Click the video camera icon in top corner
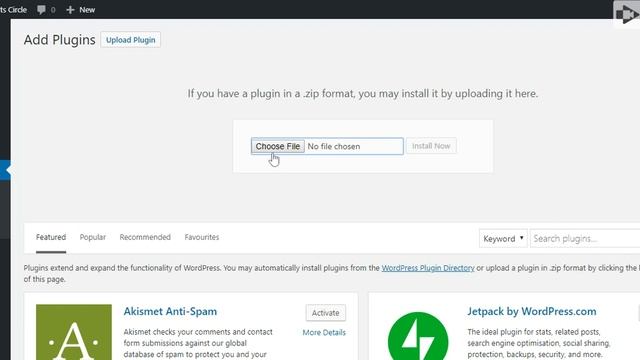640x360 pixels. tap(627, 15)
